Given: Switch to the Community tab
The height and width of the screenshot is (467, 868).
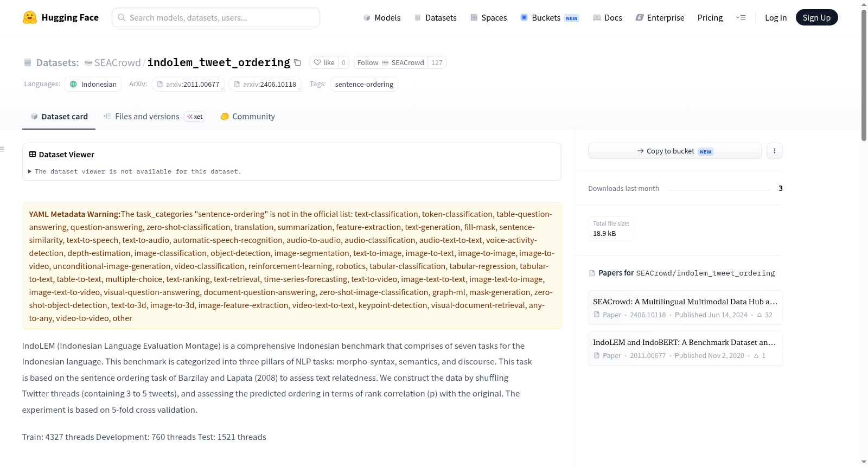Looking at the screenshot, I should [248, 117].
